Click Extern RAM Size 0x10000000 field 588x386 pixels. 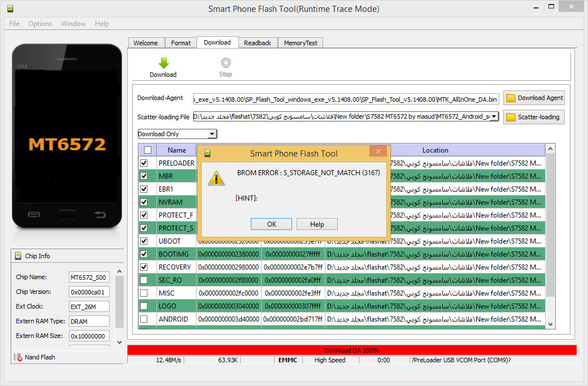(89, 336)
